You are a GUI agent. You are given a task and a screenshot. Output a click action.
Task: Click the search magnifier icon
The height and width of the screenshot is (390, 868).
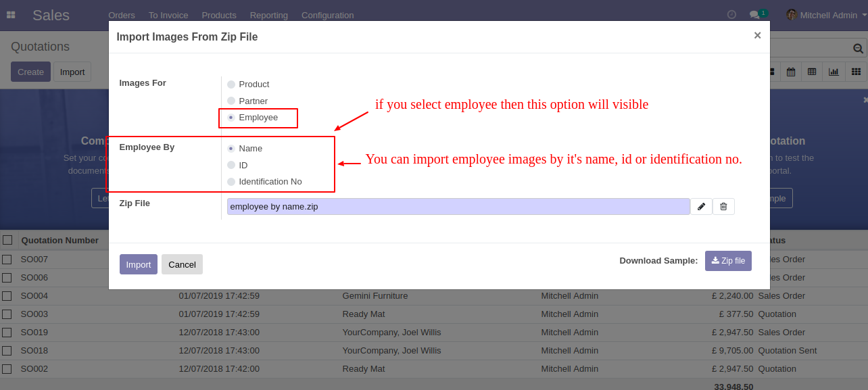858,49
